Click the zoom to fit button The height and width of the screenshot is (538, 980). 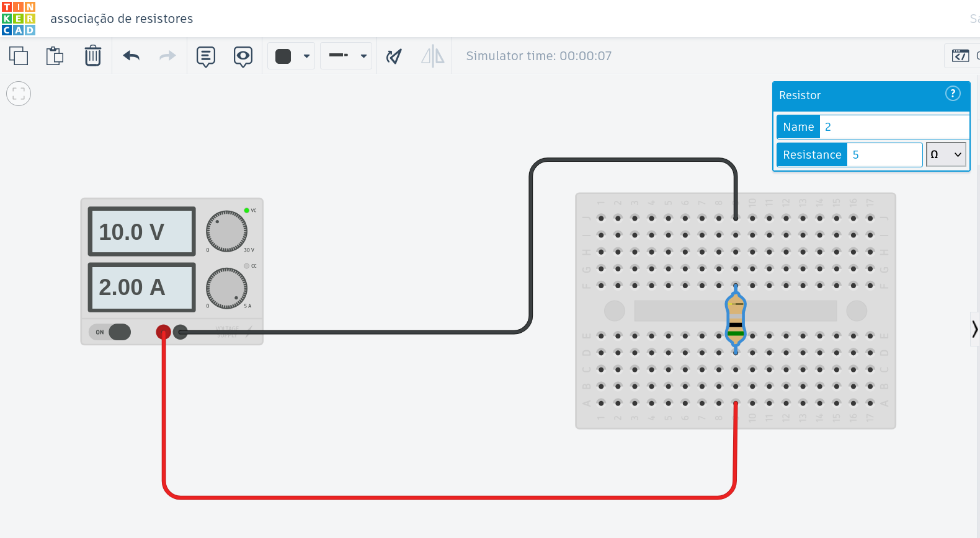19,94
